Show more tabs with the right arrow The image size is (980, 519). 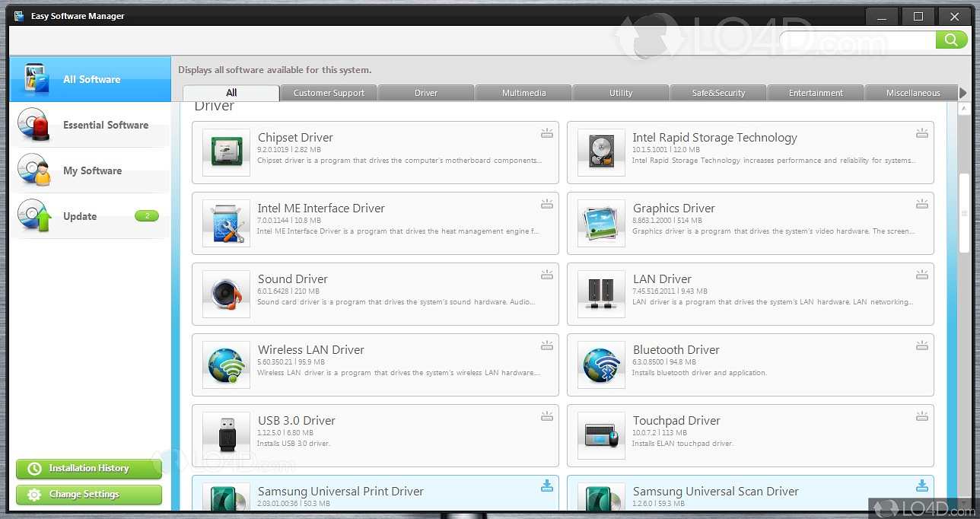(963, 93)
